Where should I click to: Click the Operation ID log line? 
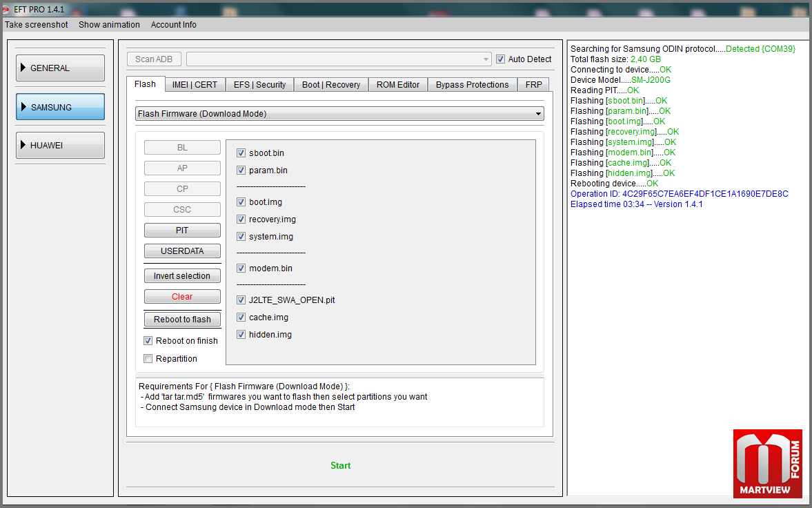click(x=680, y=194)
